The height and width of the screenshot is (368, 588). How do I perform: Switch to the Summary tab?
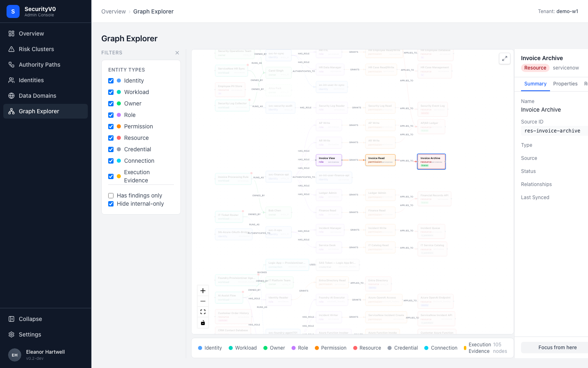(x=535, y=84)
